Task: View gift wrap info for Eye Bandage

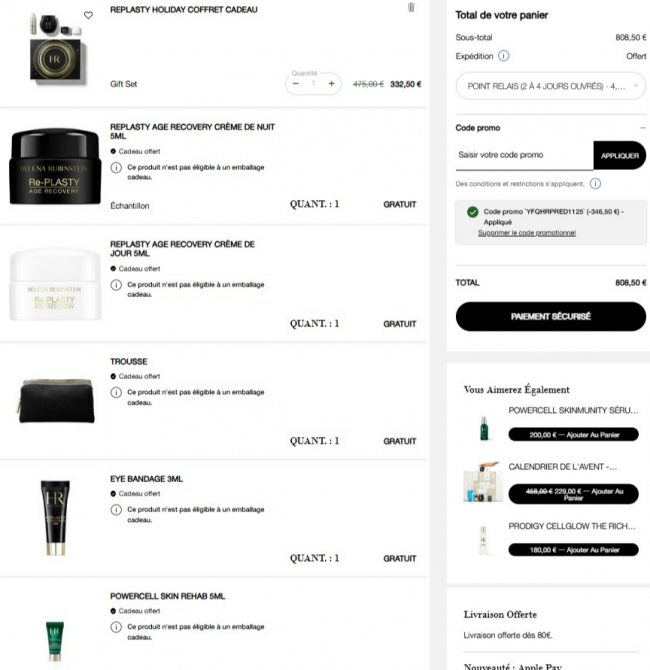Action: click(116, 510)
